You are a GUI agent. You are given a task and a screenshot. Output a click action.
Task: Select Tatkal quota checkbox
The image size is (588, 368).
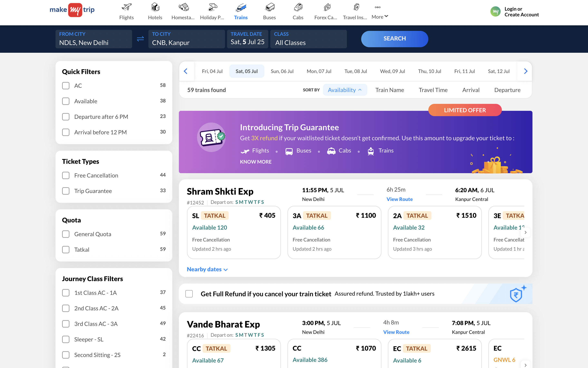click(x=66, y=250)
